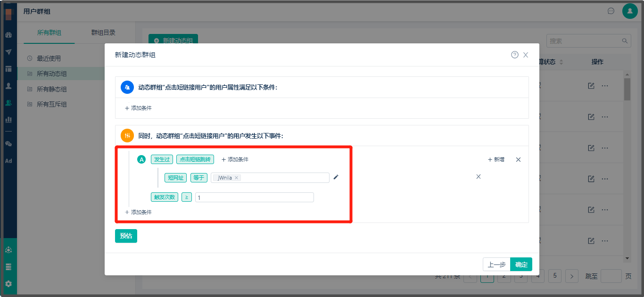The image size is (644, 297).
Task: Click the 操作 column header
Action: tap(597, 62)
